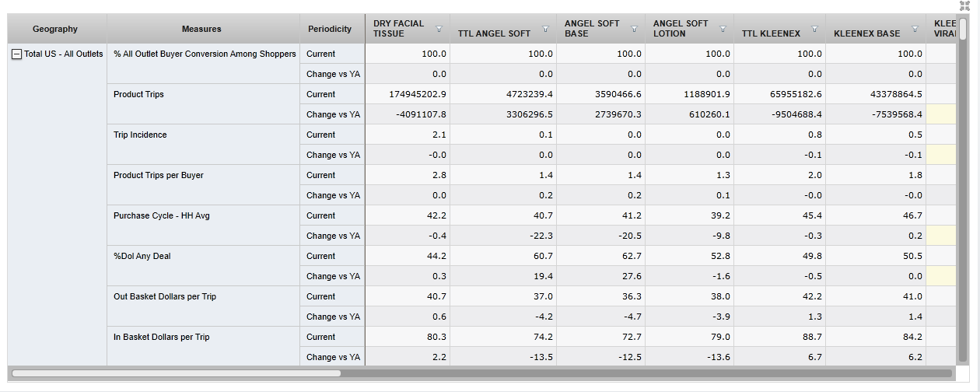The width and height of the screenshot is (980, 392).
Task: Open the KLEENEX BASE column filter
Action: pos(915,29)
